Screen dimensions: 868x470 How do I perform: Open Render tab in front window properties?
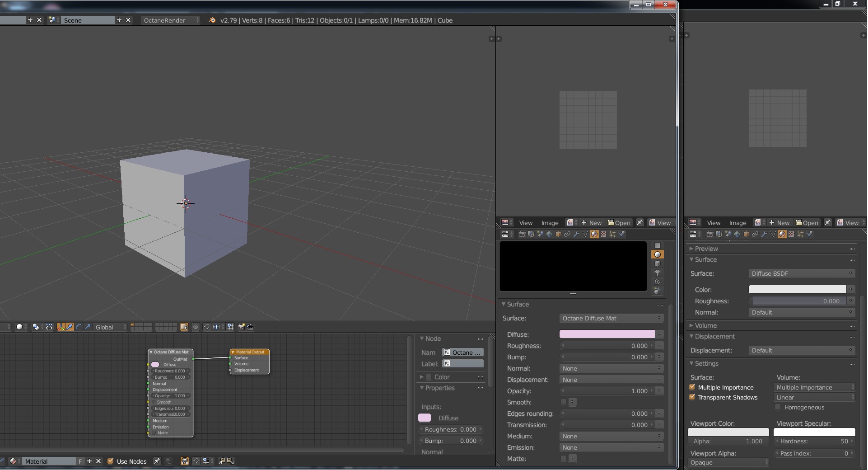522,234
